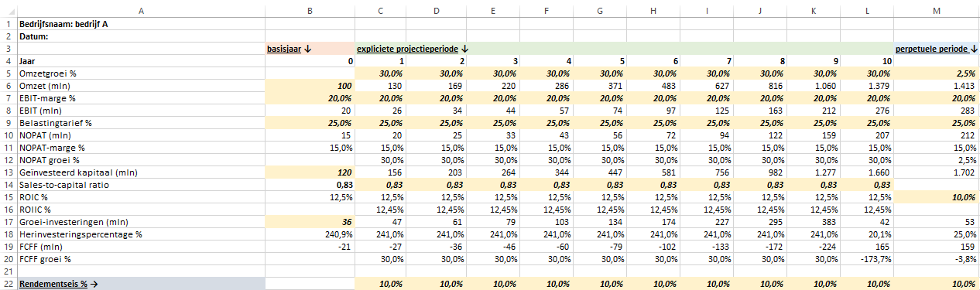This screenshot has width=980, height=290.
Task: Select the 'Herinvesteringspercentage %' row label
Action: 81,234
